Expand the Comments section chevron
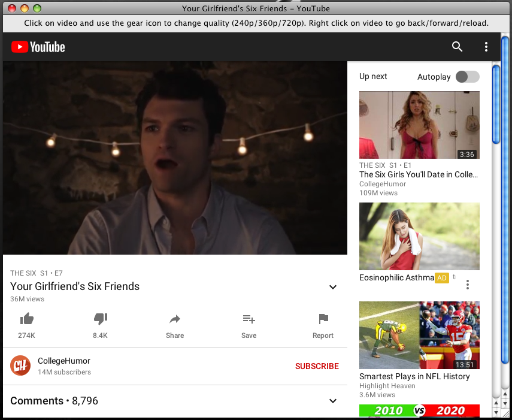512x420 pixels. pyautogui.click(x=333, y=401)
